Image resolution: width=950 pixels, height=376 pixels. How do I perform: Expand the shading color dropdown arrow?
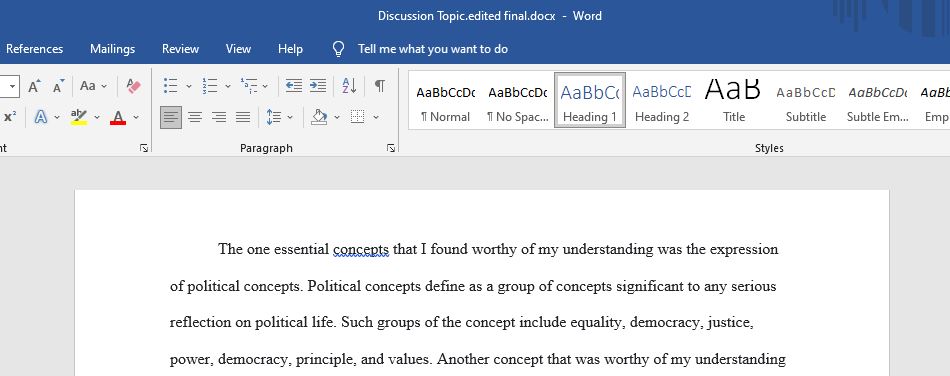click(337, 117)
